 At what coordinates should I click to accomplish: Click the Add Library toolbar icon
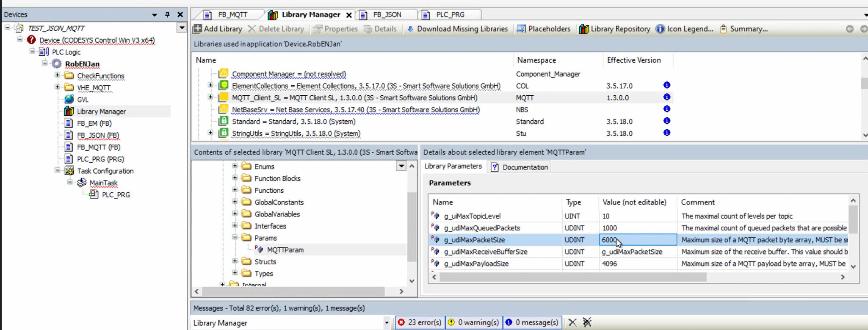pyautogui.click(x=197, y=29)
